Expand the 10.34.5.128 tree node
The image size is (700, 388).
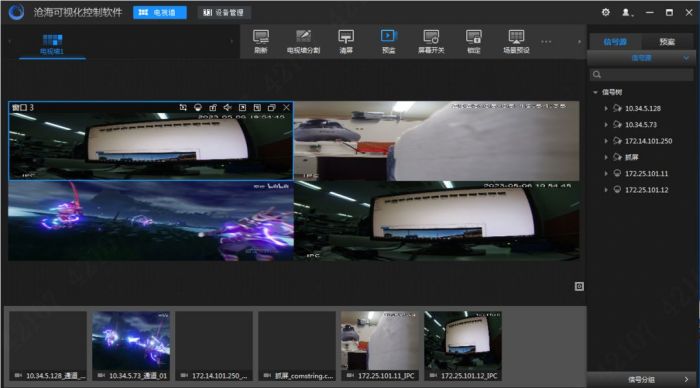606,108
